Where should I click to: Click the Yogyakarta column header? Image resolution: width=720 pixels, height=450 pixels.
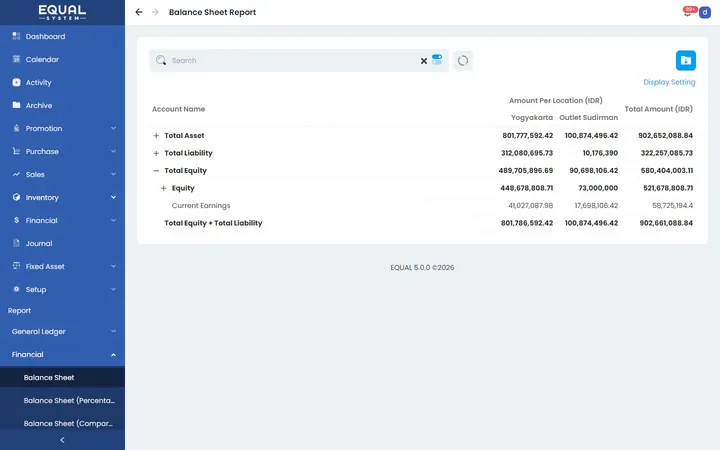click(x=532, y=118)
